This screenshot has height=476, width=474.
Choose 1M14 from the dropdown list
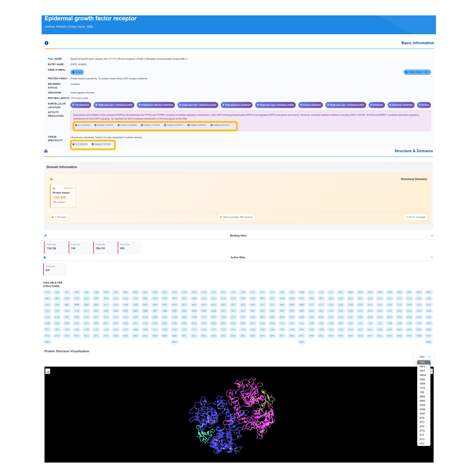422,367
